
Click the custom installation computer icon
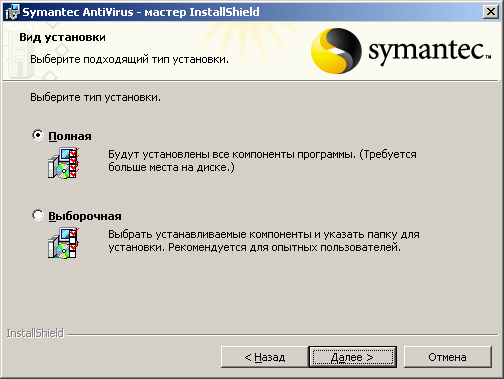[x=63, y=243]
